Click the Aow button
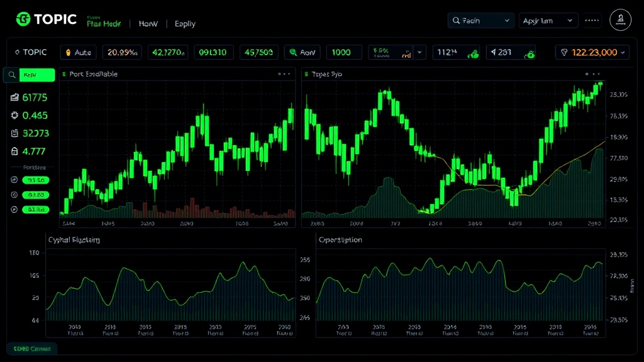644x362 pixels. [303, 53]
